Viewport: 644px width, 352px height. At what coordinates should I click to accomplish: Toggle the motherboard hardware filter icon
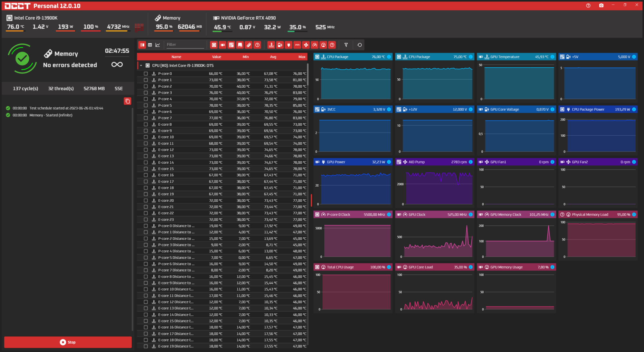[x=231, y=45]
